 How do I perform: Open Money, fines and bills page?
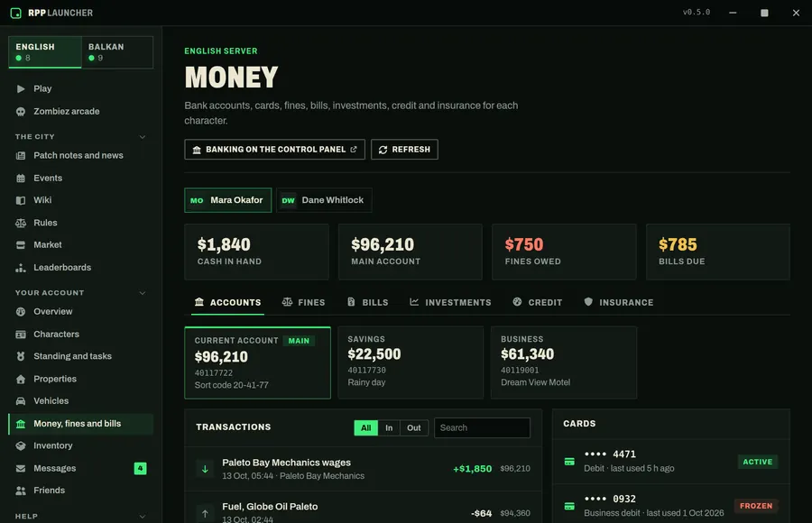[x=81, y=424]
